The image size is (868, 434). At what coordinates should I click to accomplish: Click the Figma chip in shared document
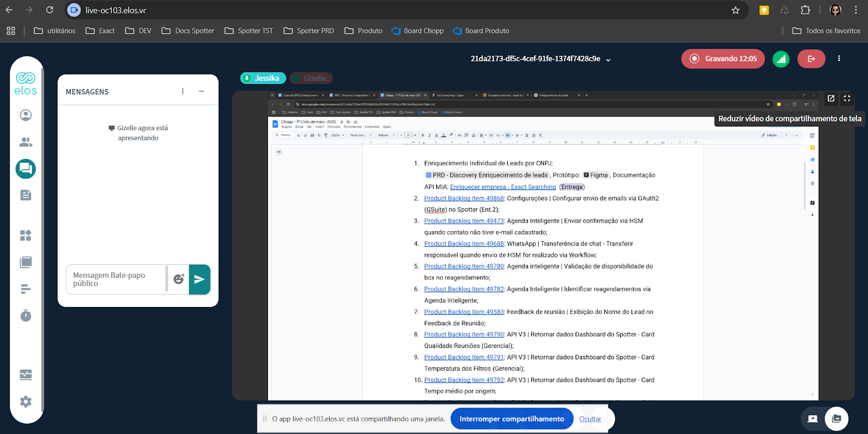click(596, 175)
